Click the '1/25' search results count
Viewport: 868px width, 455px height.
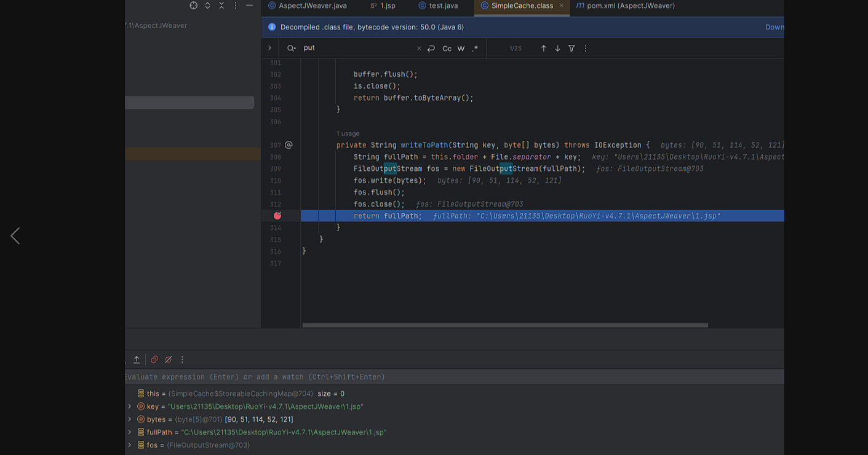pyautogui.click(x=515, y=49)
